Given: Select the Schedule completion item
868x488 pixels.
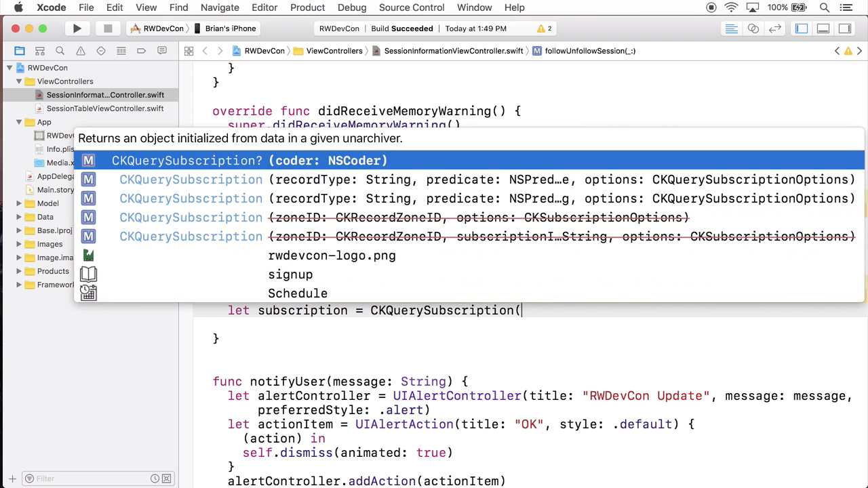Looking at the screenshot, I should point(469,293).
